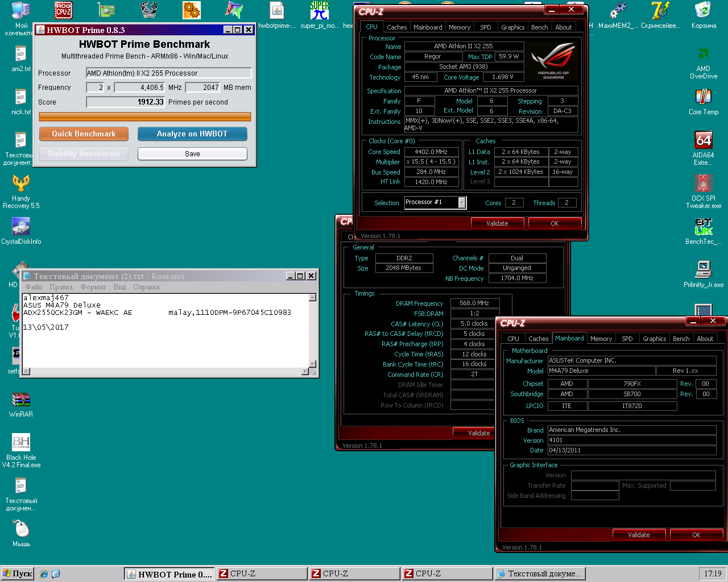Open the Формат menu in Notepad
Screen dimensions: 728x582
[93, 287]
